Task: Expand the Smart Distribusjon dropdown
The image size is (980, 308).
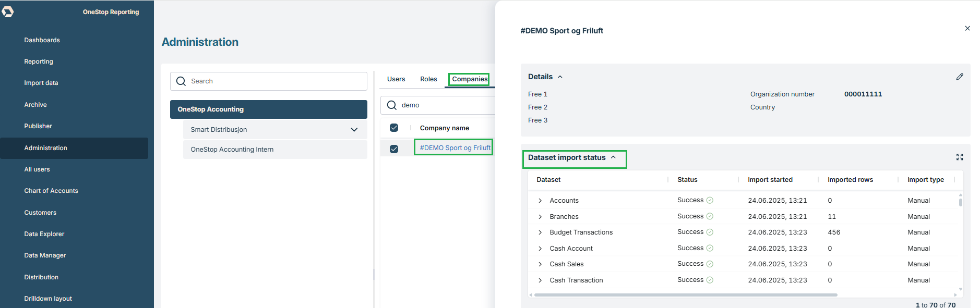Action: [354, 130]
